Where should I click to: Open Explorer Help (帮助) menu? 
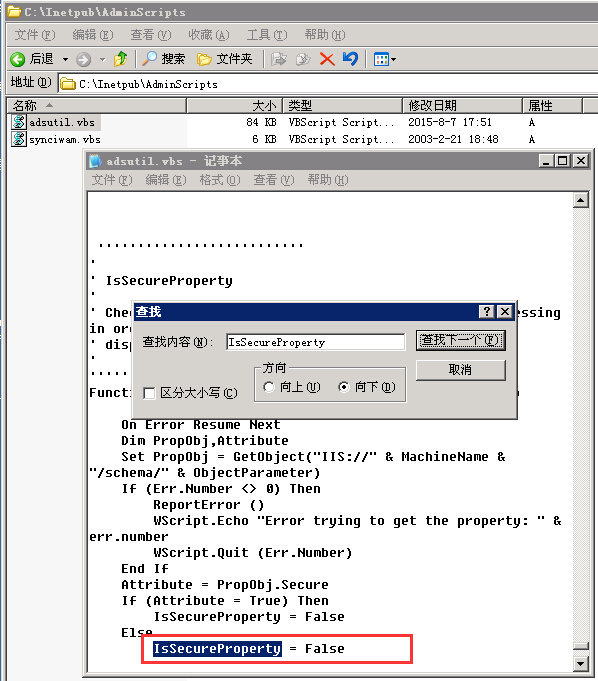tap(325, 35)
